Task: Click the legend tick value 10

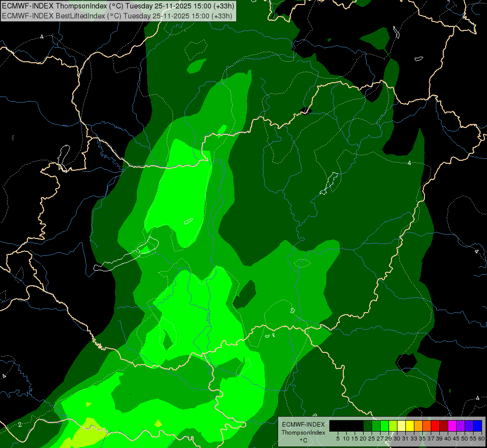Action: (346, 439)
